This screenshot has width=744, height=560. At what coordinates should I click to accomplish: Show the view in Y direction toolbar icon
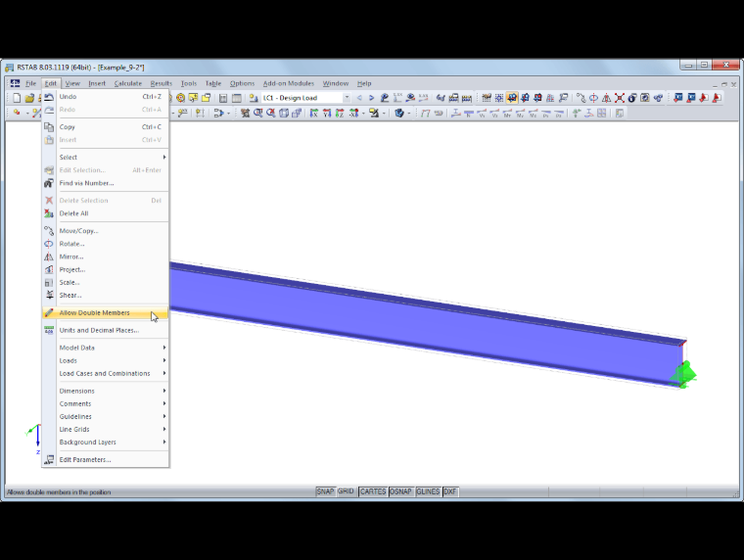(x=327, y=114)
